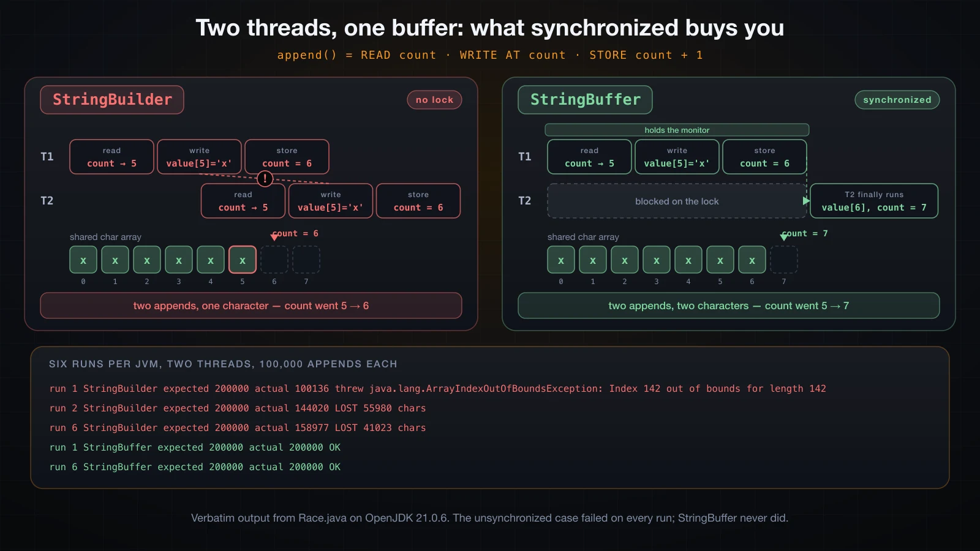Select StringBuffer T1 "write value[5]='x'" box
Screen dimensions: 980x551
[x=677, y=157]
